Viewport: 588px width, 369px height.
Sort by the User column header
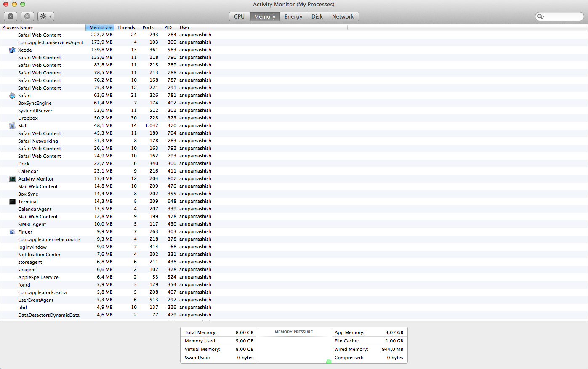point(262,27)
